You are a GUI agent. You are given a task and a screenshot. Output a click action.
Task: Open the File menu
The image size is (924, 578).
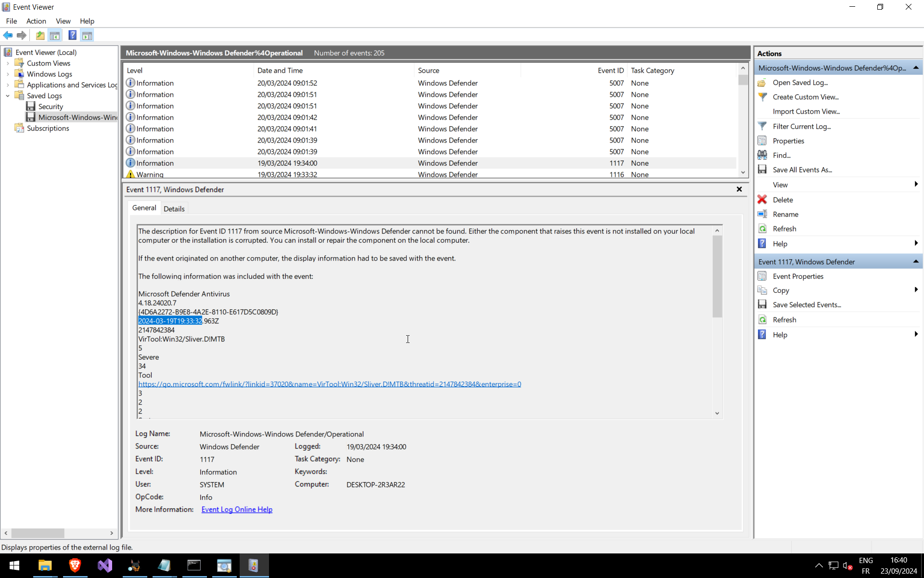(x=12, y=21)
